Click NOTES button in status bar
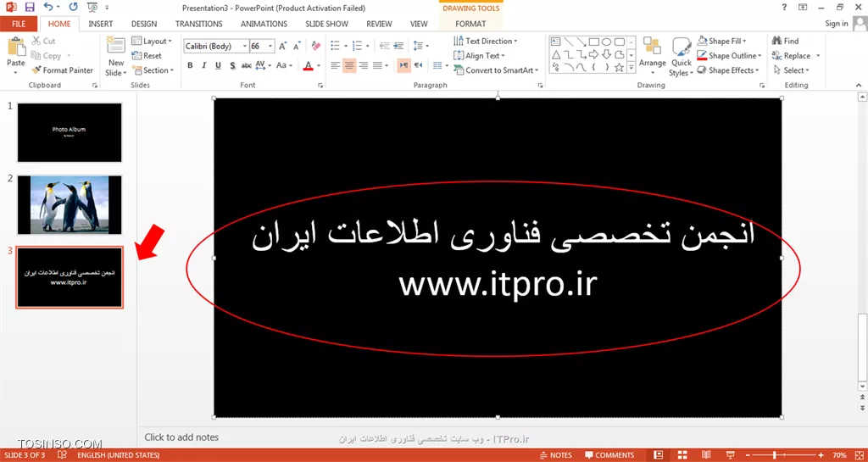This screenshot has width=868, height=462. [556, 455]
